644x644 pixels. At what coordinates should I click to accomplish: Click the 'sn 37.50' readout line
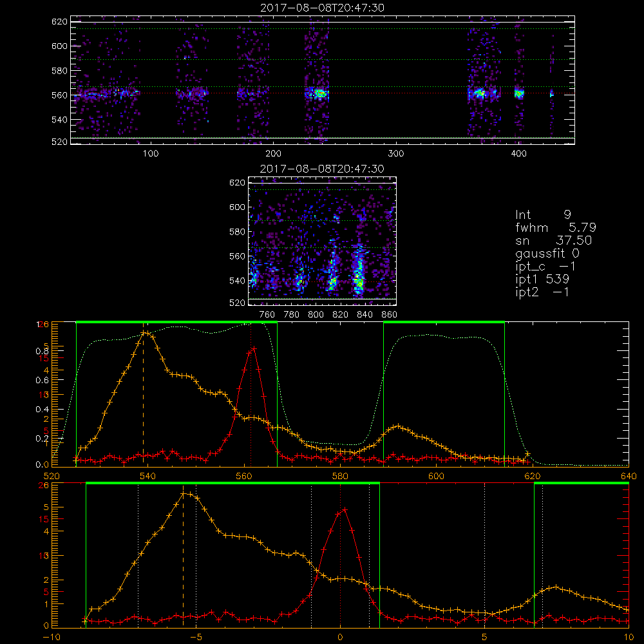[x=553, y=240]
